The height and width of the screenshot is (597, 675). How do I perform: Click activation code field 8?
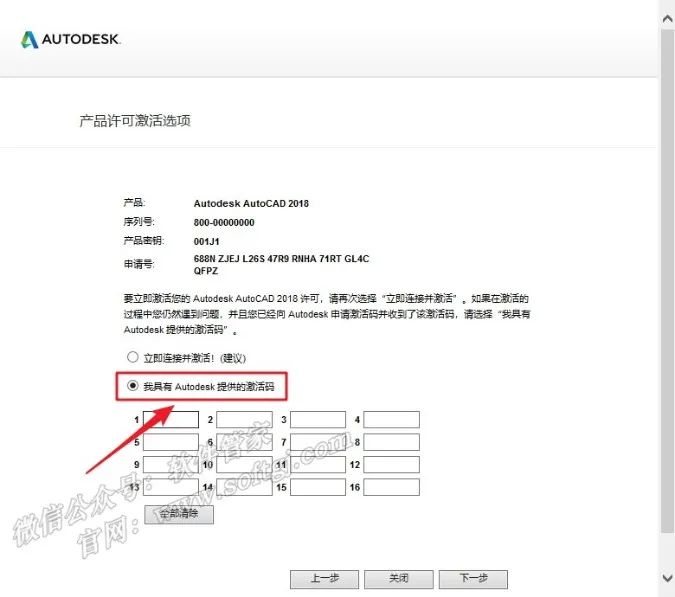391,442
